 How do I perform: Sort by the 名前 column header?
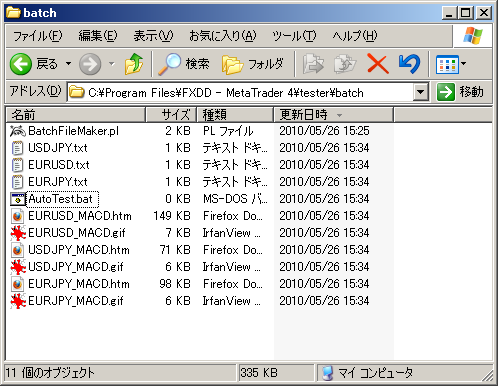pyautogui.click(x=76, y=115)
